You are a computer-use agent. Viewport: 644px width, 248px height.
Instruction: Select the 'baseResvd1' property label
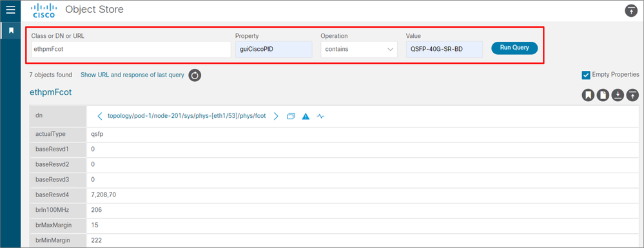pos(52,149)
